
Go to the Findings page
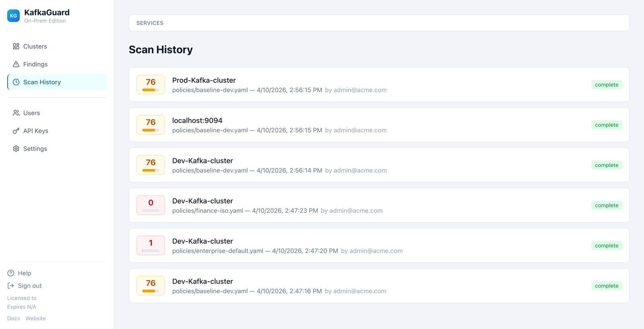click(35, 64)
